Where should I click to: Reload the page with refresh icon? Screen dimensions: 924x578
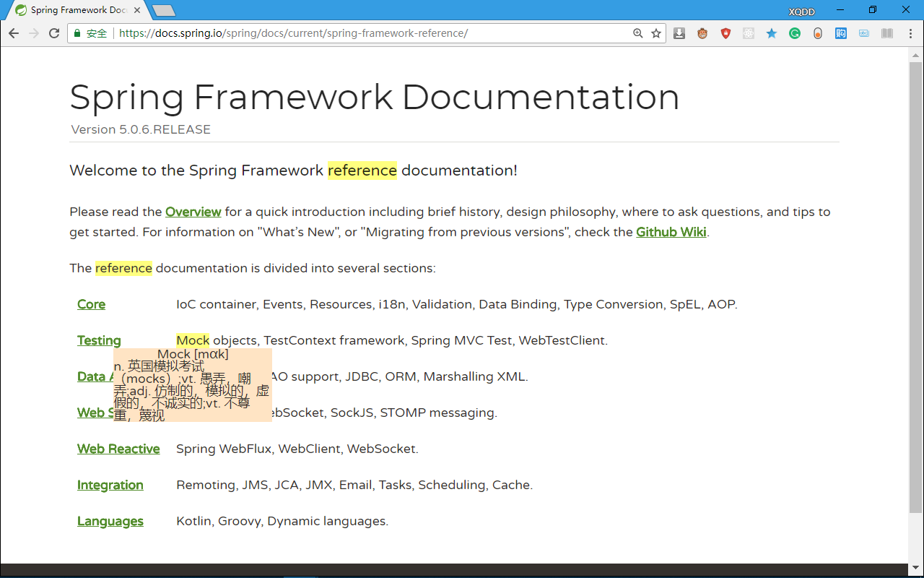pos(54,33)
